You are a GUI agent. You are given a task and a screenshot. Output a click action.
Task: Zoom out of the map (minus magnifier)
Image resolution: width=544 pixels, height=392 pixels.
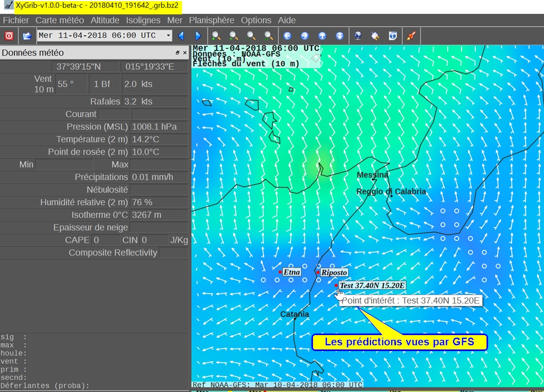[234, 36]
